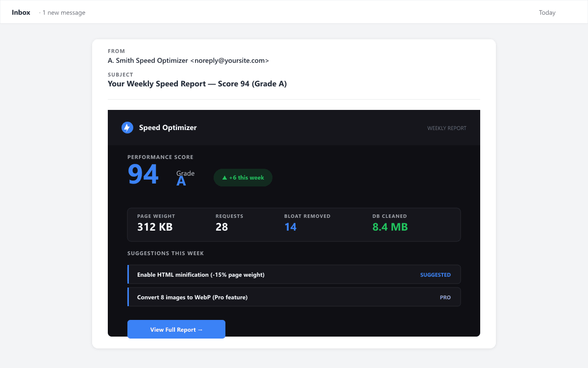Image resolution: width=588 pixels, height=368 pixels.
Task: Click the SUGGESTIONS THIS WEEK heading
Action: tap(166, 254)
